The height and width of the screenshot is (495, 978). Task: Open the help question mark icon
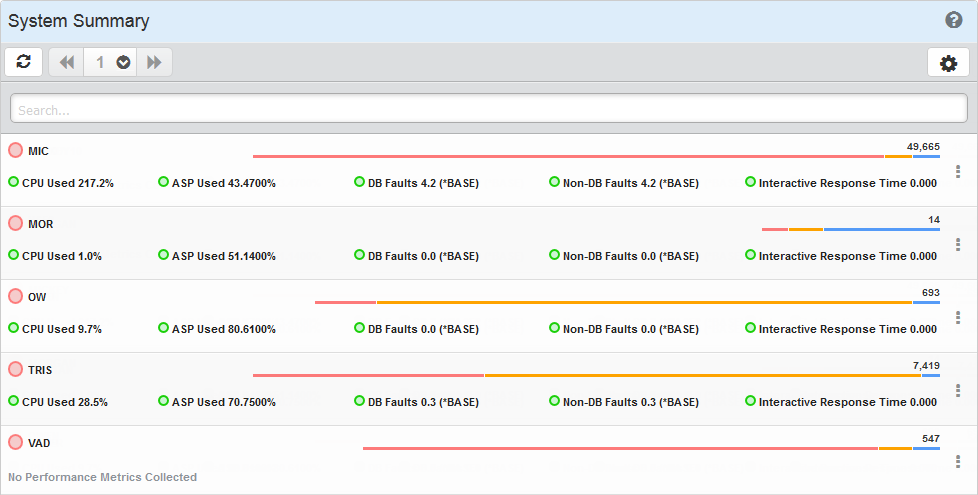click(953, 21)
